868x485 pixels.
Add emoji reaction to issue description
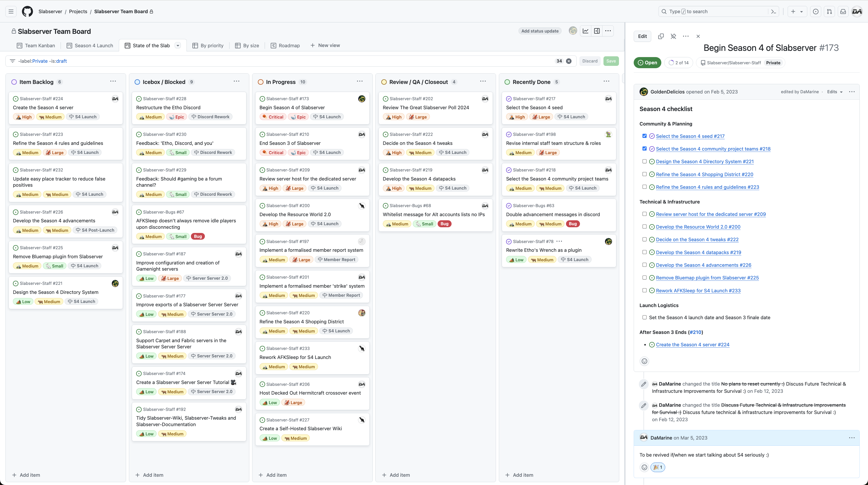click(x=644, y=361)
